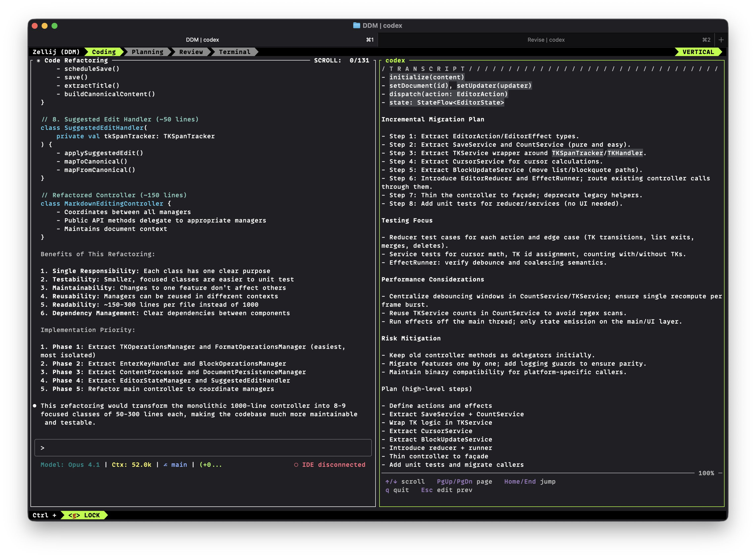Click the SCROLL: 0/131 indicator
The height and width of the screenshot is (558, 756).
(x=341, y=60)
